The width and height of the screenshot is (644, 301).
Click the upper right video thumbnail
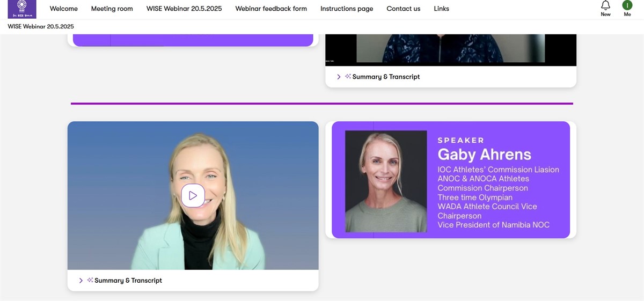coord(451,50)
